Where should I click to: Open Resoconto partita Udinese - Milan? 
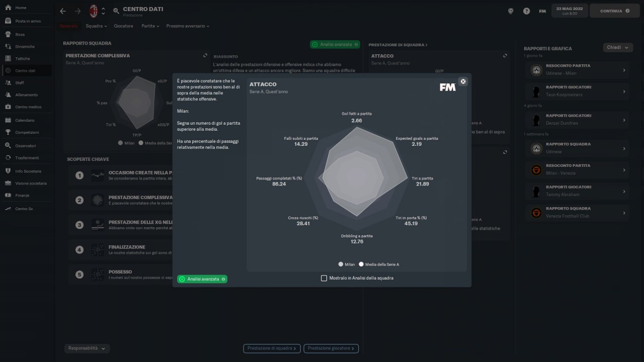click(577, 70)
